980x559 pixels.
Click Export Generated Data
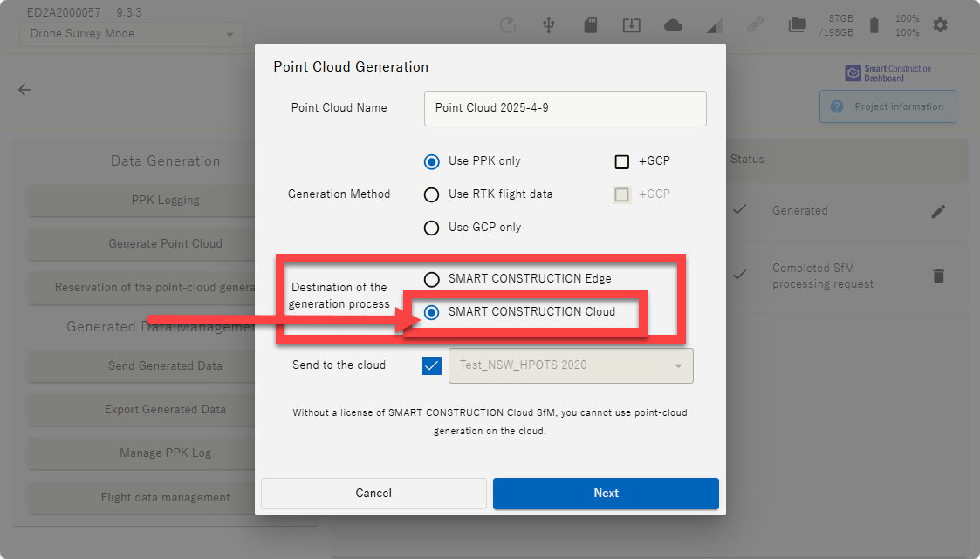click(142, 410)
